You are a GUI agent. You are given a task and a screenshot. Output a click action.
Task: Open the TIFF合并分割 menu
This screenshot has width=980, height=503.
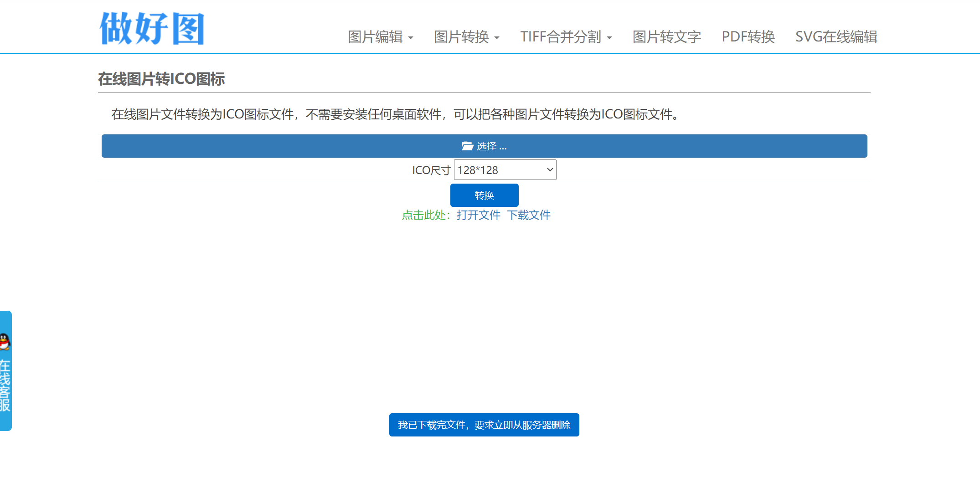click(561, 37)
